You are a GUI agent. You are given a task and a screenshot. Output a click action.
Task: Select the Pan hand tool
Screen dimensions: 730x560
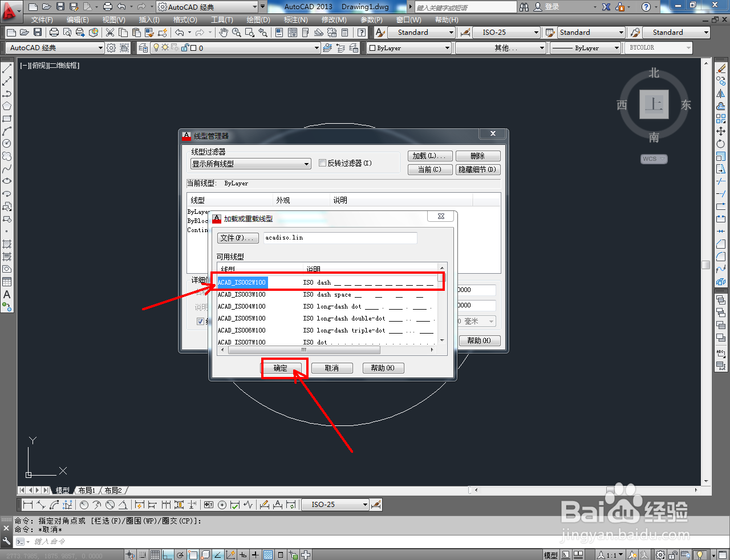click(224, 33)
